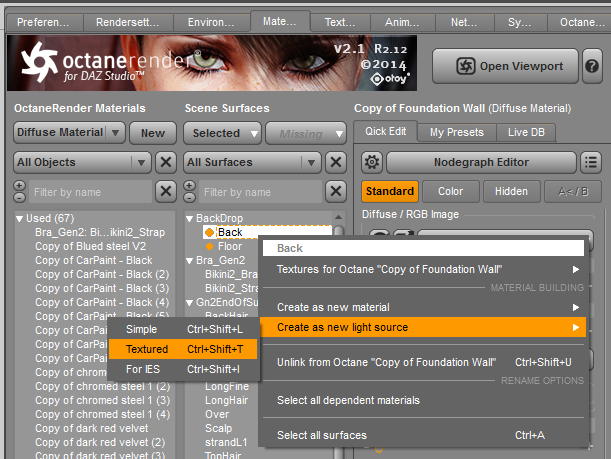The width and height of the screenshot is (611, 459).
Task: Select the Scalp surface item
Action: point(218,428)
